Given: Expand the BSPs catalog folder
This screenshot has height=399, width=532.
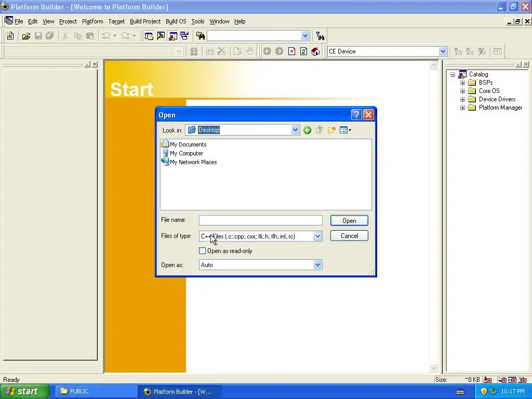Looking at the screenshot, I should (462, 83).
